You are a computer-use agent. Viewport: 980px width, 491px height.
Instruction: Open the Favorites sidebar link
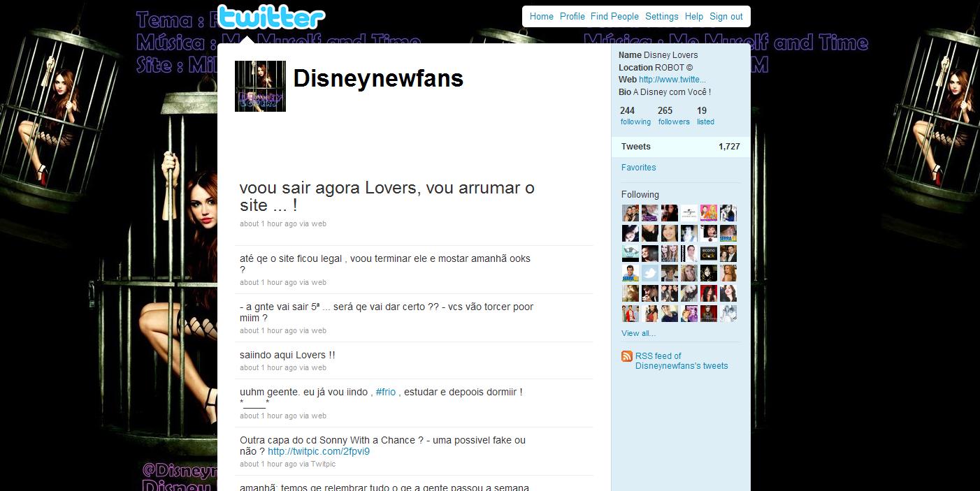coord(639,168)
